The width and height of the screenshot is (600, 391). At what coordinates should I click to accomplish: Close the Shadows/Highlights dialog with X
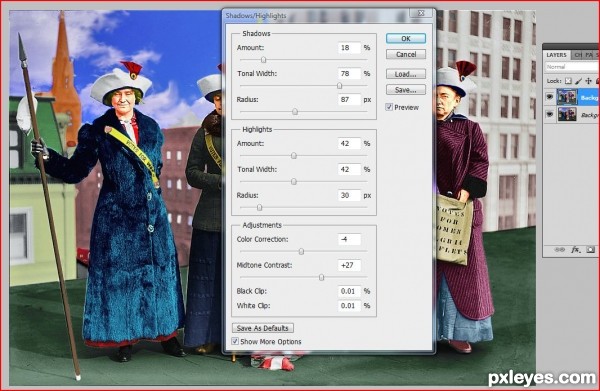[x=421, y=13]
